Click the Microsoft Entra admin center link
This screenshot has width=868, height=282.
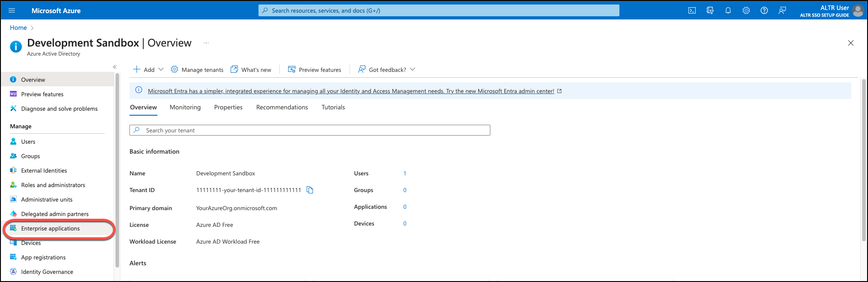coord(351,91)
